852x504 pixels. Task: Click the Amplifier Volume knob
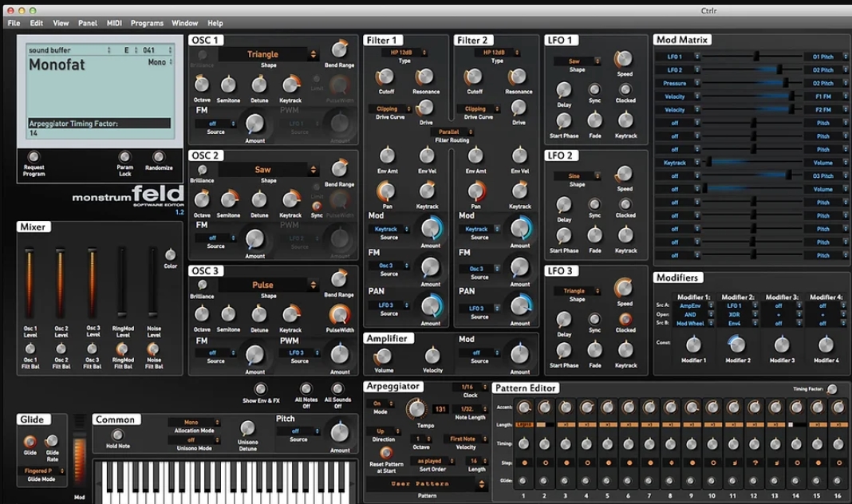(x=383, y=356)
